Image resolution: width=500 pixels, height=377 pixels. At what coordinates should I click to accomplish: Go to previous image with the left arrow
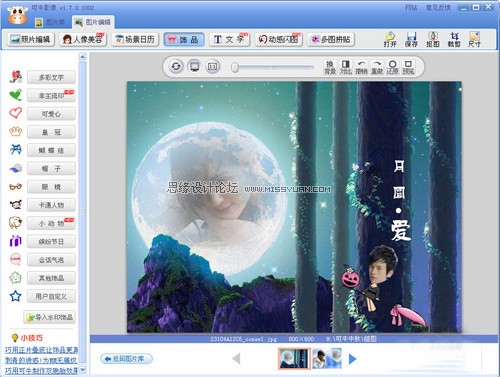pos(236,359)
